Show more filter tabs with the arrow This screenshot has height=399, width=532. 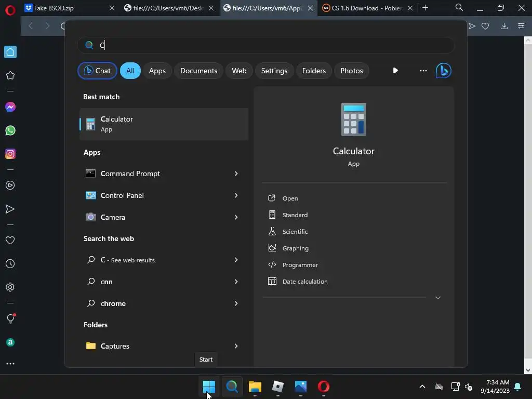395,71
